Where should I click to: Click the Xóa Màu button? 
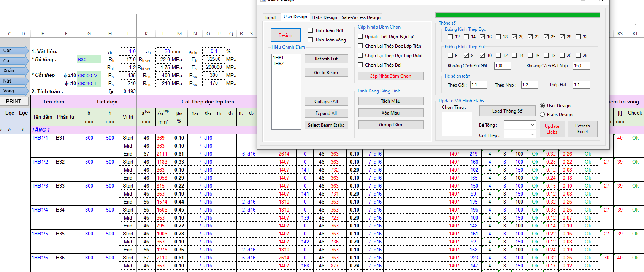pyautogui.click(x=391, y=113)
